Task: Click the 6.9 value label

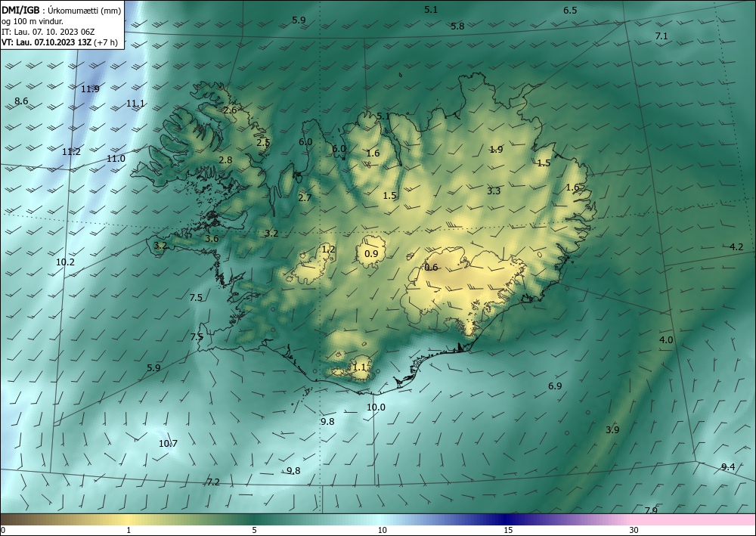Action: coord(555,386)
